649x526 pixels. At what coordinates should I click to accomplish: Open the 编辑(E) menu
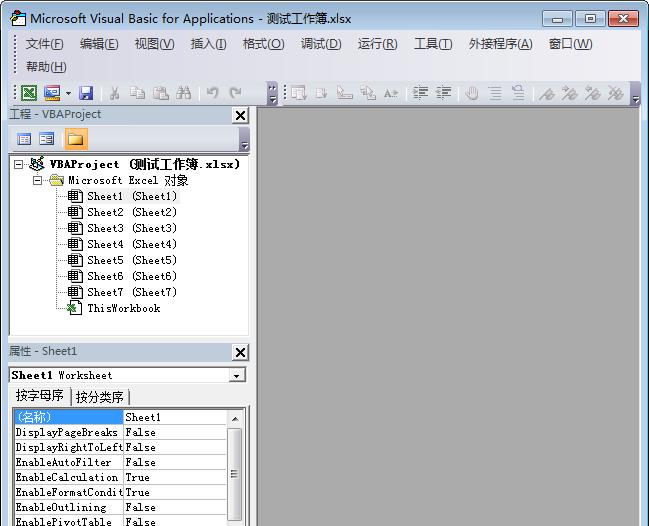coord(99,44)
